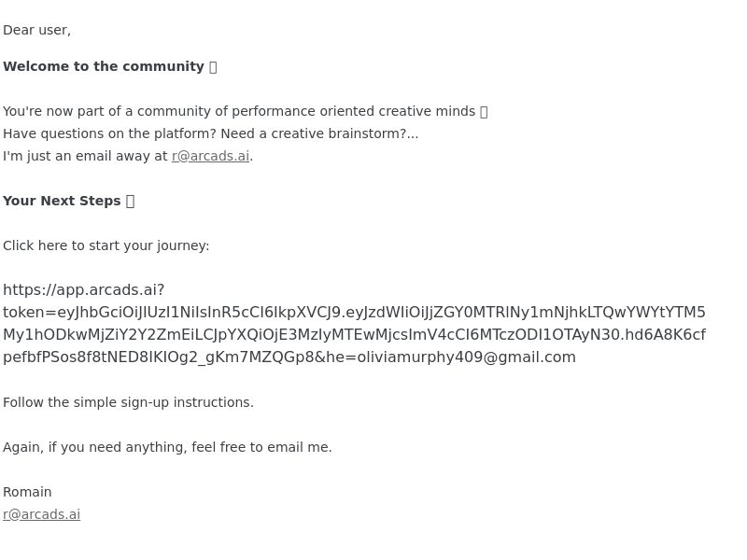Click oliviamurphy409@gmail.com at the URL's end
747x560 pixels.
(466, 357)
